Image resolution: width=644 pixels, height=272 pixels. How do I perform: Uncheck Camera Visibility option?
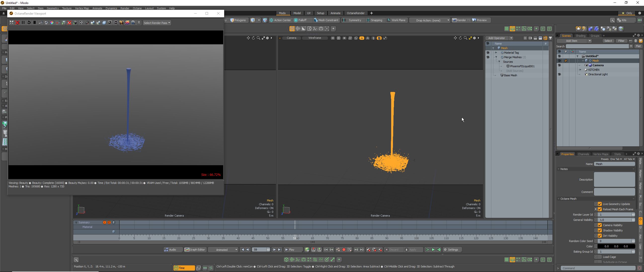click(x=600, y=225)
